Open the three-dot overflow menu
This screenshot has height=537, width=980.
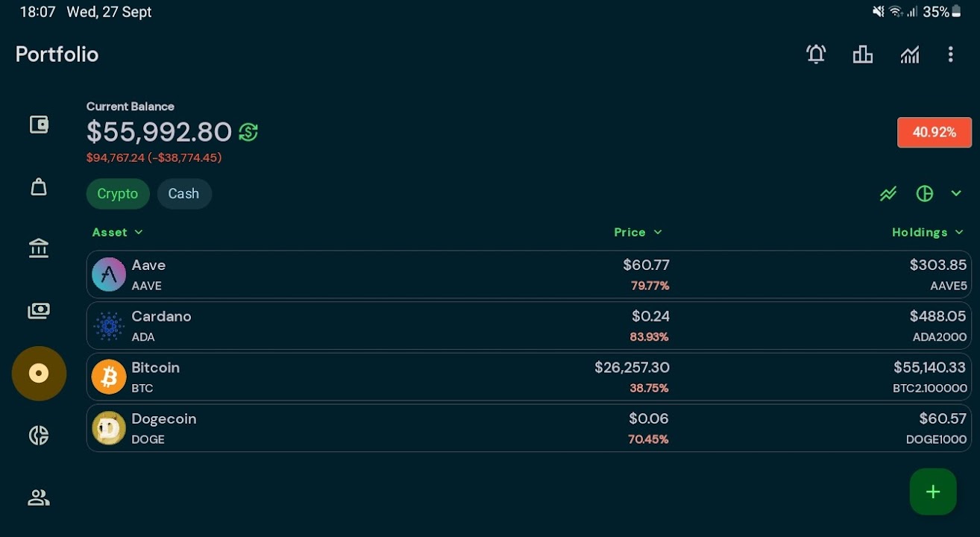950,54
